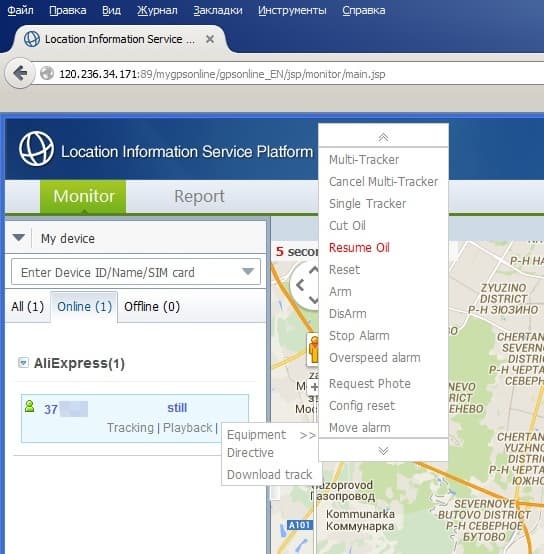This screenshot has height=554, width=544.
Task: Choose the Multi-Tracker command
Action: click(x=364, y=160)
